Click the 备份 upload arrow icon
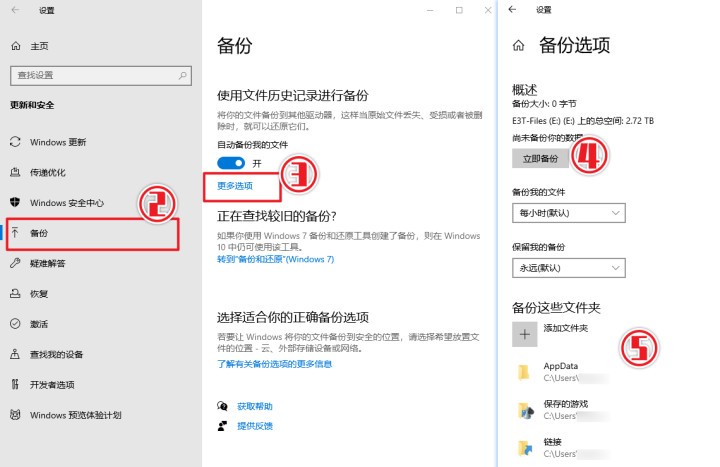 coord(15,233)
